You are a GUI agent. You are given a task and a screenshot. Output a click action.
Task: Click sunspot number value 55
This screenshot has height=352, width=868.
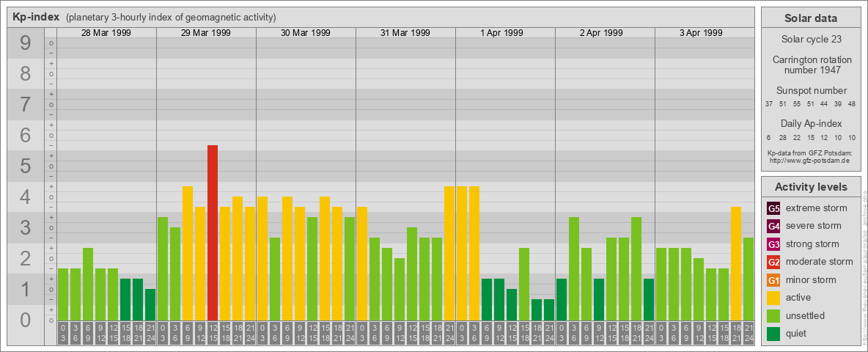tap(797, 104)
